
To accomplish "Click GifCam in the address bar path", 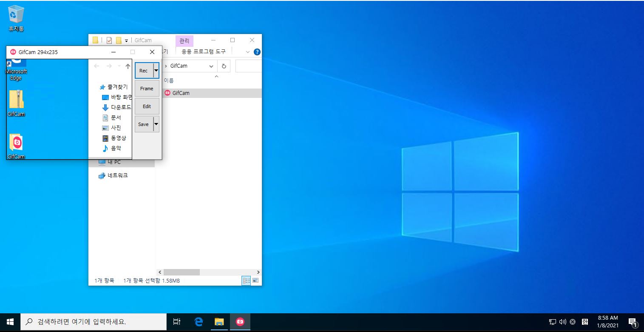I will 179,66.
